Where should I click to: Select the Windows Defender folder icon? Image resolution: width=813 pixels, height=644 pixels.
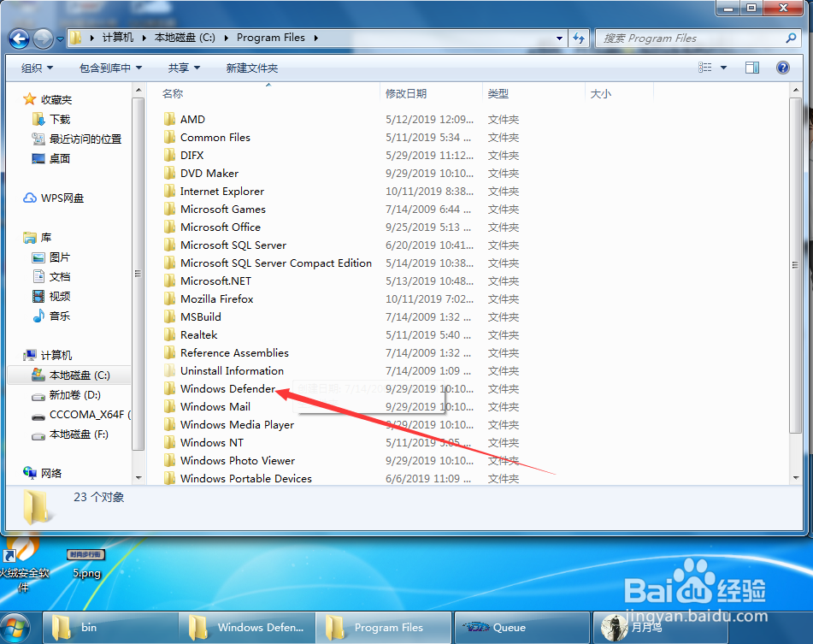click(169, 389)
